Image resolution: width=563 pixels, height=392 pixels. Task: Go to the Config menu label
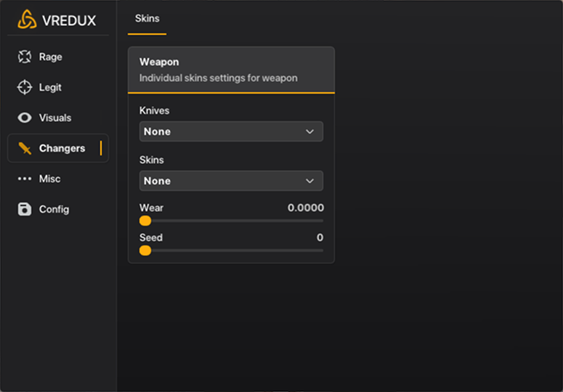pyautogui.click(x=54, y=209)
